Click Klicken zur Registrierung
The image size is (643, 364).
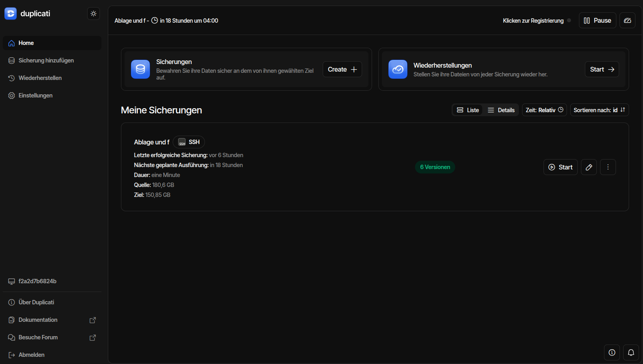pyautogui.click(x=533, y=21)
